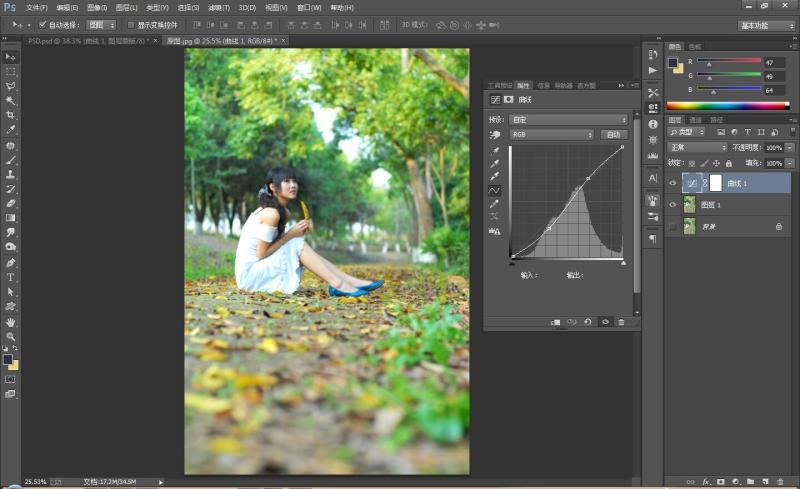Image resolution: width=800 pixels, height=489 pixels.
Task: Open the layer blend mode dropdown
Action: coord(697,148)
